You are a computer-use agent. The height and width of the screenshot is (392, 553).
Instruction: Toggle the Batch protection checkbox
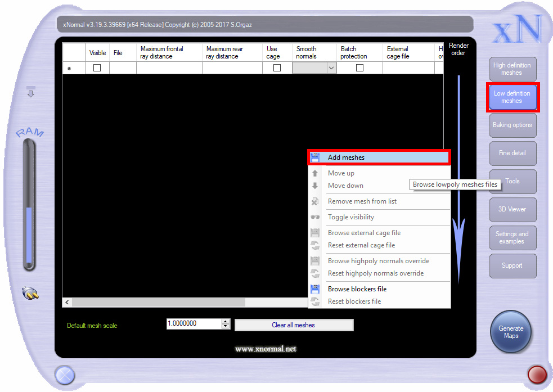pyautogui.click(x=359, y=68)
